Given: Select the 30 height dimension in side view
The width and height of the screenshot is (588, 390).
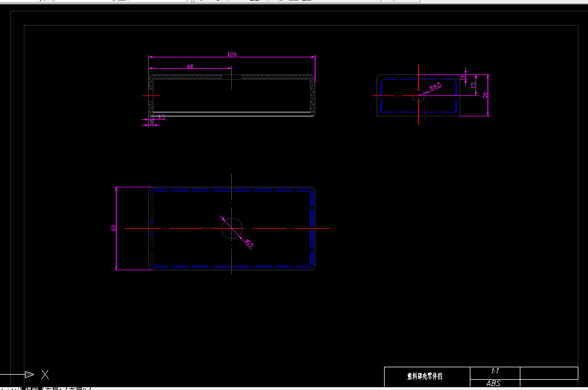Looking at the screenshot, I should coord(485,95).
